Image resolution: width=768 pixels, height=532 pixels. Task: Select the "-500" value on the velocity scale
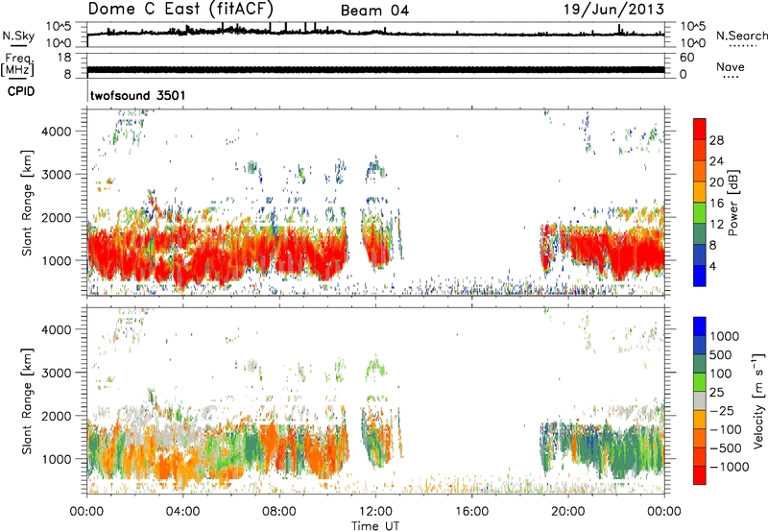click(725, 447)
